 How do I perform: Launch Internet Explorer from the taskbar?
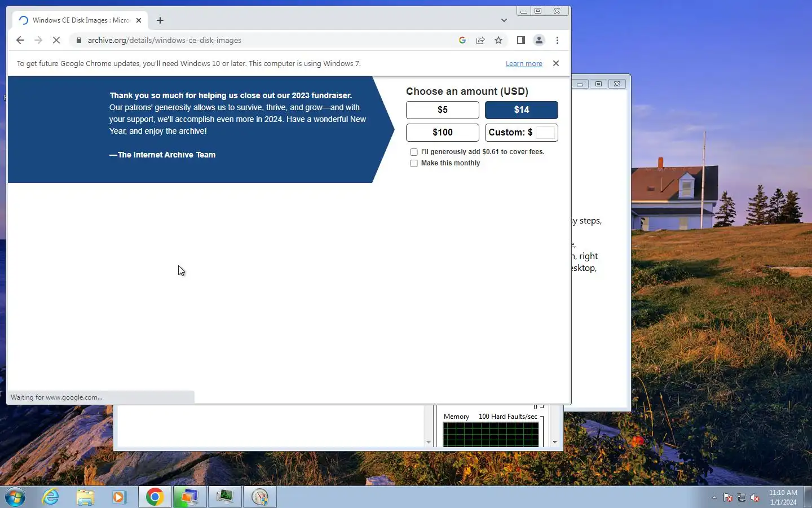[x=51, y=497]
